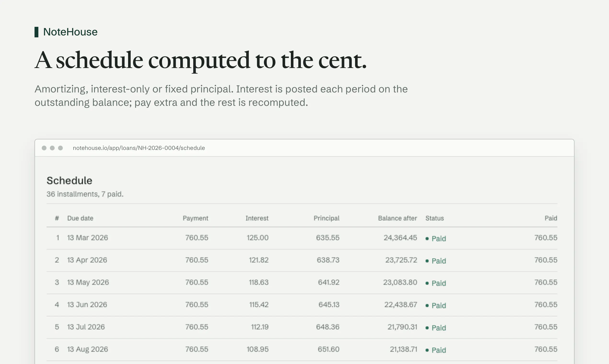Click the Paid status dot for 13 Jul 2026

pos(427,328)
